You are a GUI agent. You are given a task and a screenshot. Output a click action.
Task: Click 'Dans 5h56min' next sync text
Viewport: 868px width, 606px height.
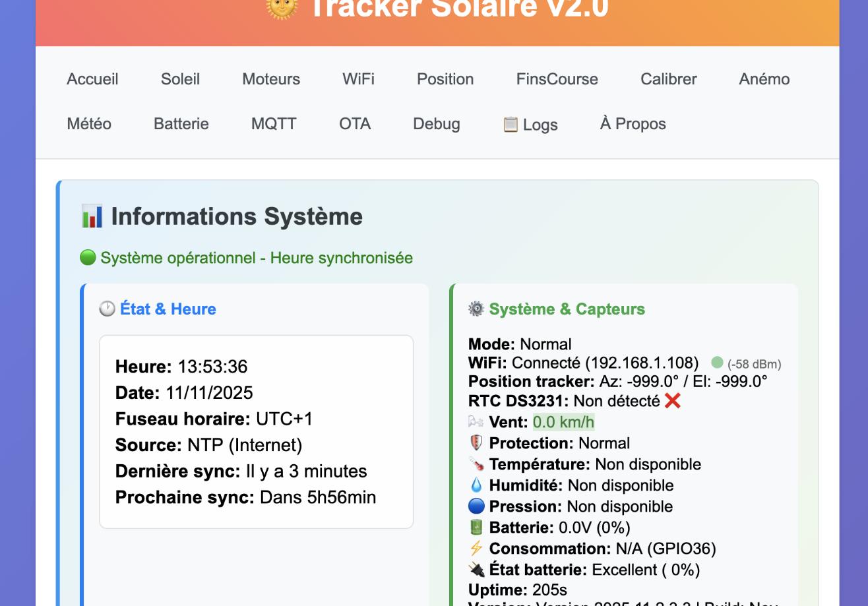(x=318, y=497)
